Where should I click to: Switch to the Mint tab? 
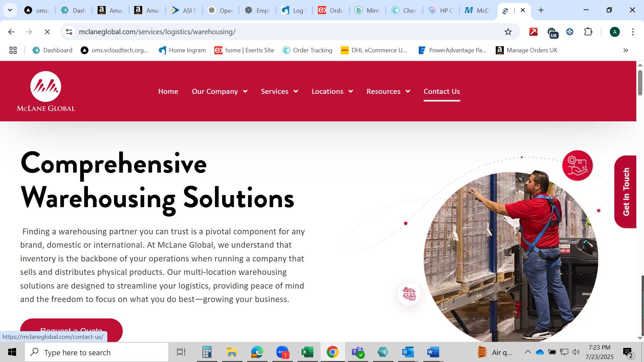pos(367,10)
